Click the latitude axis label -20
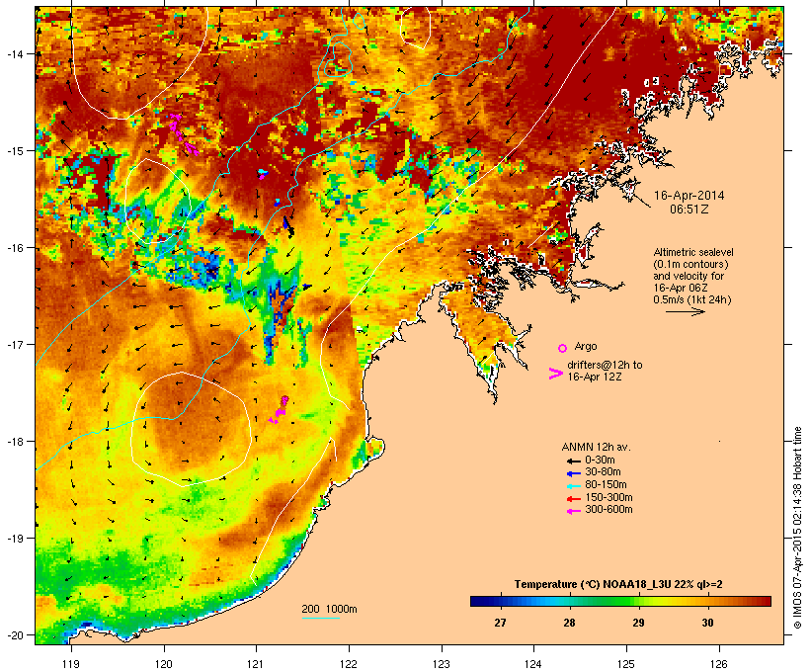810x672 pixels. point(16,634)
